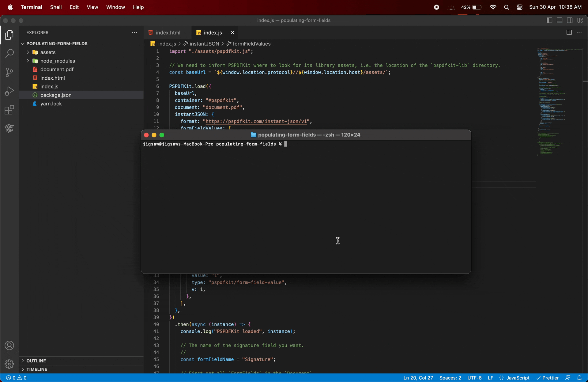Toggle the Secondary Side Bar
The image size is (588, 382).
pyautogui.click(x=570, y=20)
